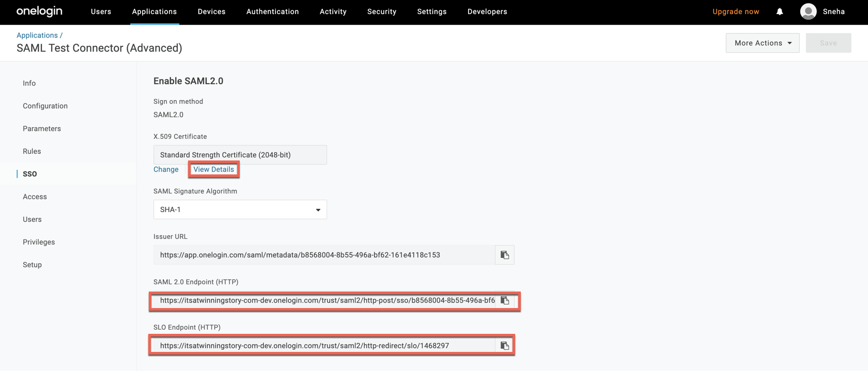Copy the SLO Endpoint URL
868x371 pixels.
[505, 346]
